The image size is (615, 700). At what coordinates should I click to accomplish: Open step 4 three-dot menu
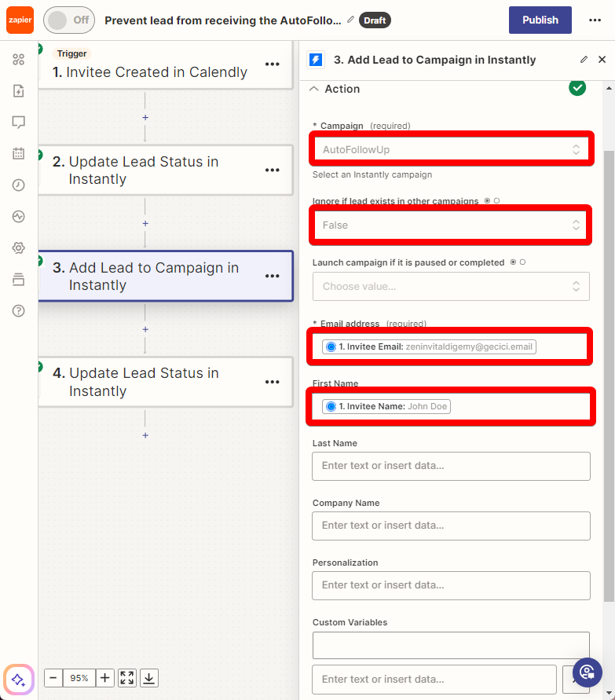coord(272,382)
